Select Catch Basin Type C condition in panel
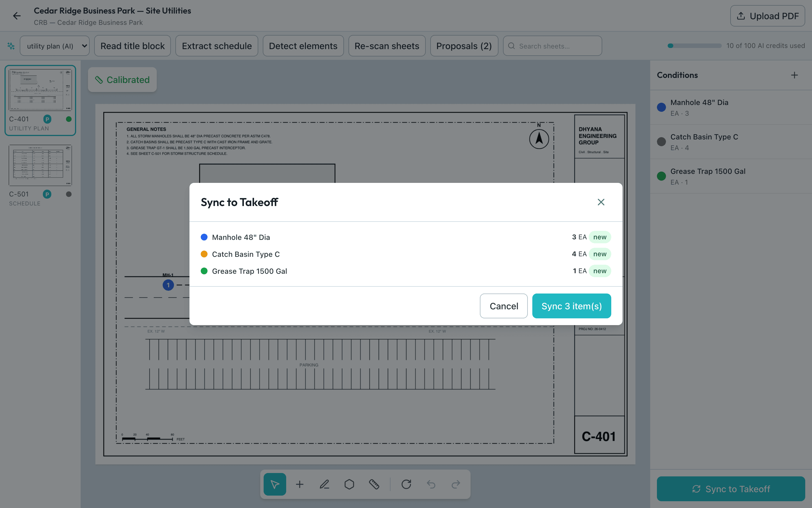Image resolution: width=812 pixels, height=508 pixels. click(x=731, y=142)
